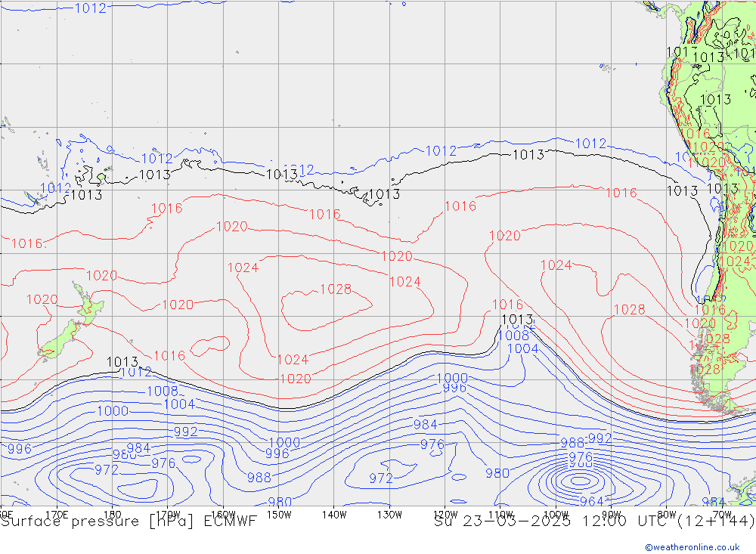Click New Zealand's South Island on the map

pos(59,339)
